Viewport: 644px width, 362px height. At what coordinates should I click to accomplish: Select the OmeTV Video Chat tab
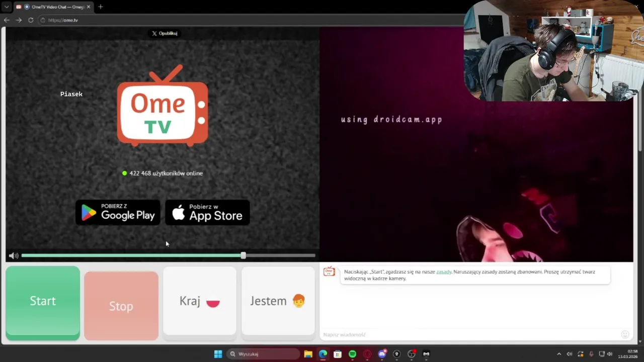click(x=53, y=7)
